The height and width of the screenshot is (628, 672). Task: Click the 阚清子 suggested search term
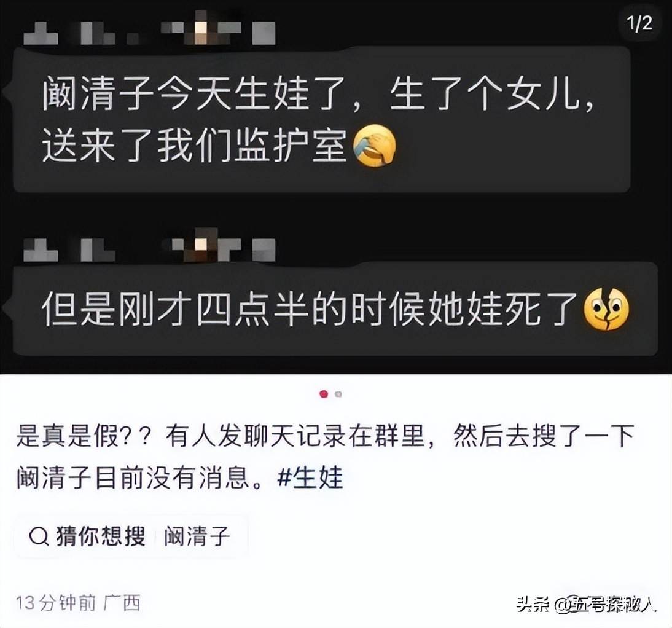click(x=197, y=536)
